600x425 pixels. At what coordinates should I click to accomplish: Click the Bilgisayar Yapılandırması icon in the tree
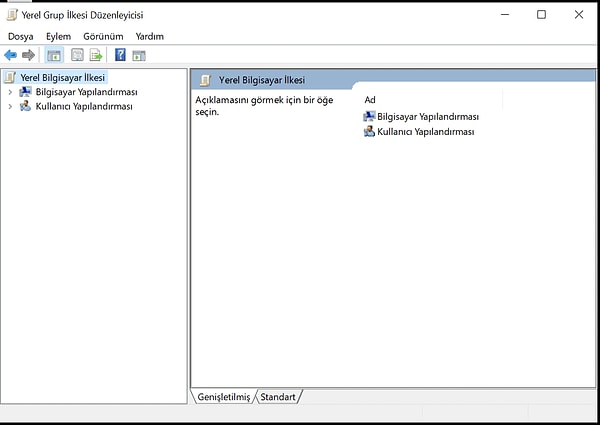click(25, 92)
